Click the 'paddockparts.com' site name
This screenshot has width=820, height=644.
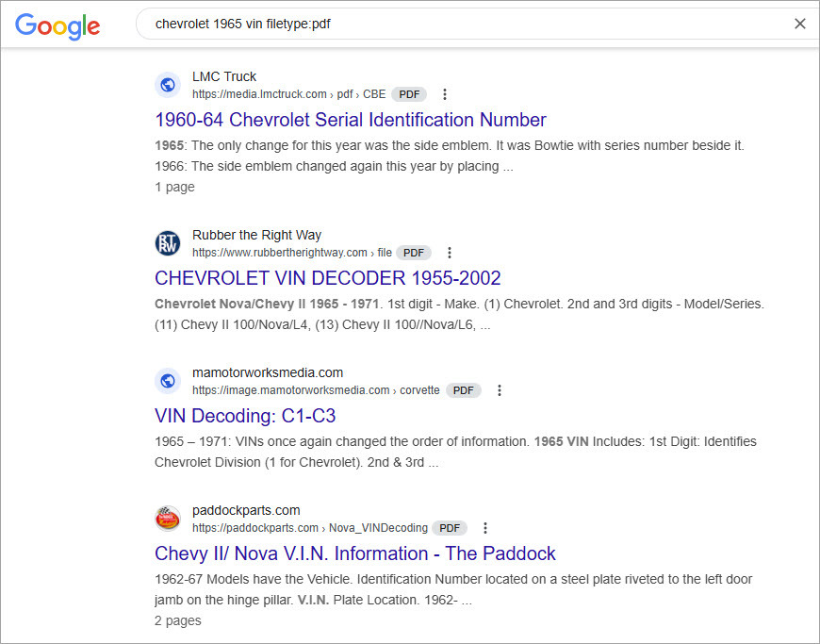(x=246, y=510)
